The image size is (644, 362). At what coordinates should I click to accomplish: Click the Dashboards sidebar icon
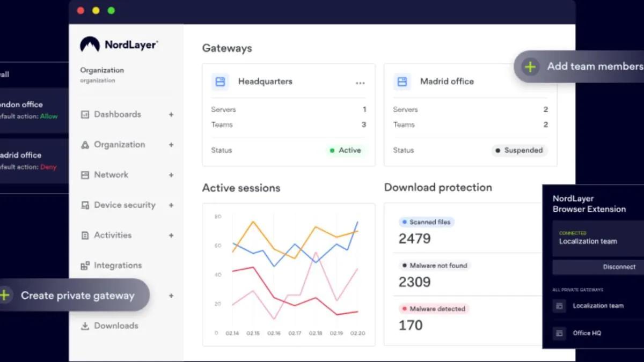coord(85,114)
